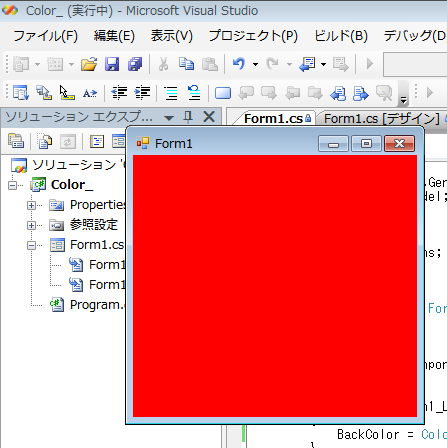Screen dimensions: 447x448
Task: Click the Clear All Bookmarks icon
Action: tap(384, 93)
